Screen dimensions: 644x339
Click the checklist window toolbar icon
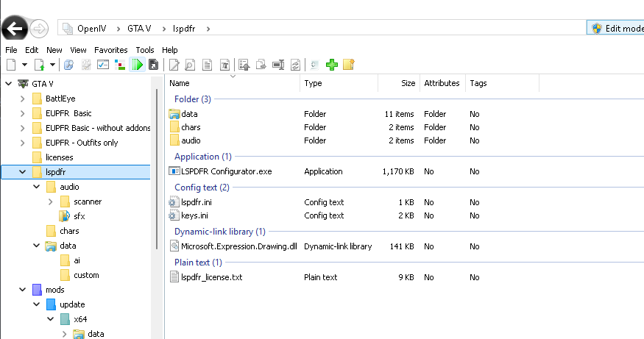click(103, 65)
